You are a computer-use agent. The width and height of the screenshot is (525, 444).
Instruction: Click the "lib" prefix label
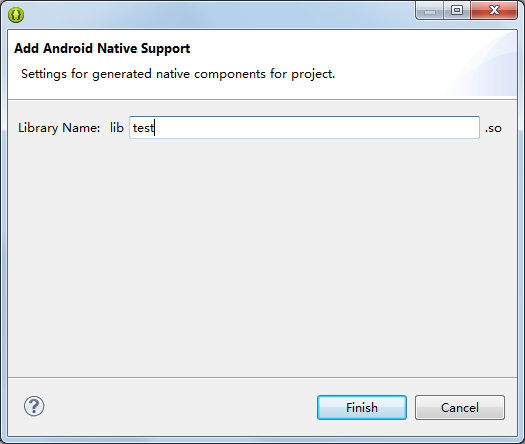(x=117, y=128)
